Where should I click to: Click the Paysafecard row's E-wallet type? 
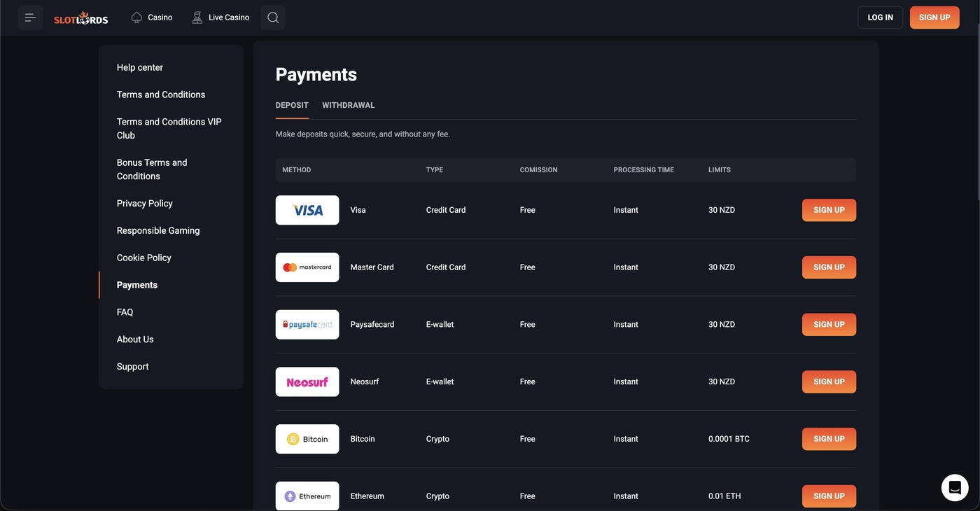click(440, 325)
